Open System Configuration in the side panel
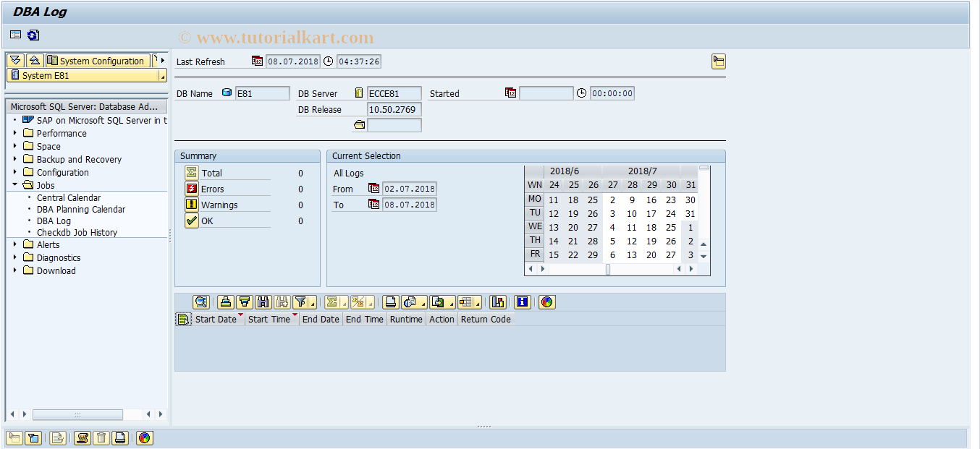 point(97,61)
